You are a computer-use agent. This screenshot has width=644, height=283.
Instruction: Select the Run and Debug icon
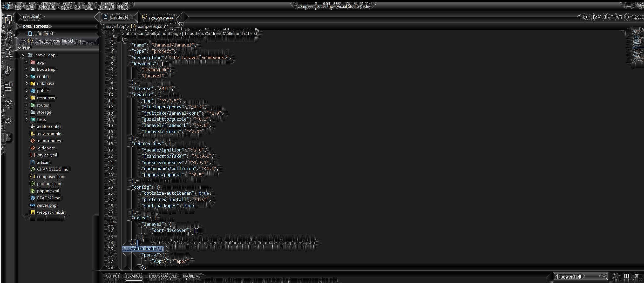pyautogui.click(x=9, y=69)
